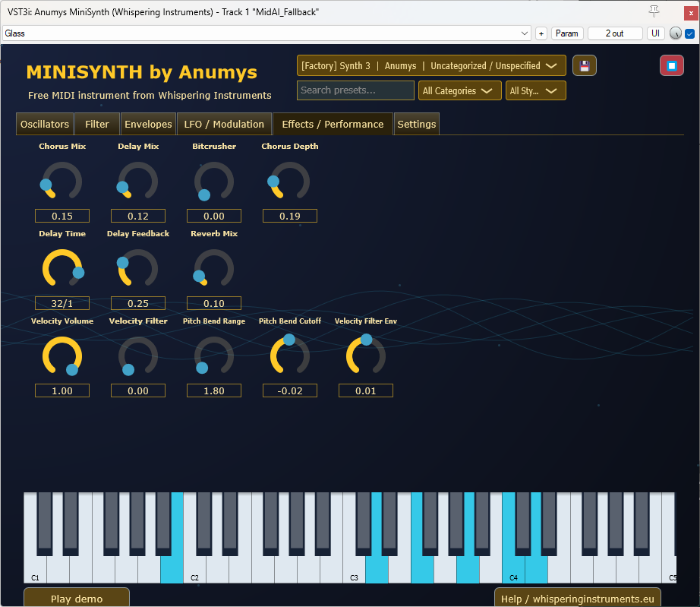Screen dimensions: 700x607
Task: Click Chorus Depth value field 0.19
Action: tap(290, 216)
